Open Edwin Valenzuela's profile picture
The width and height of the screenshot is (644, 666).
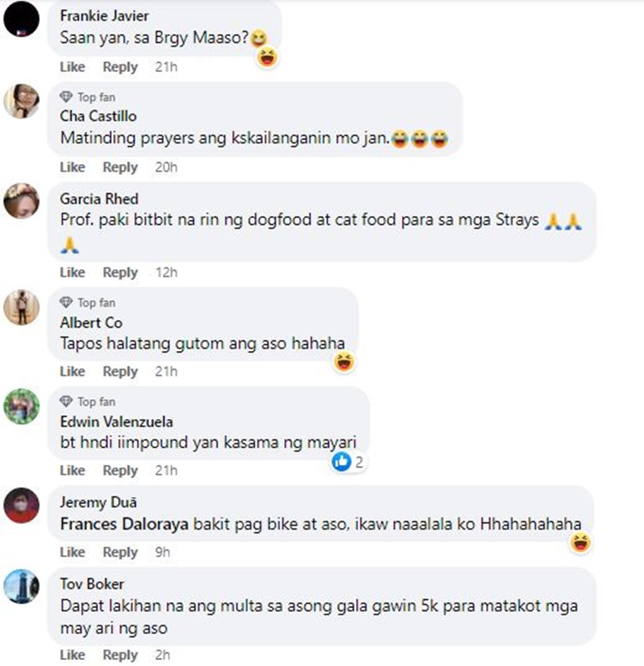click(x=21, y=407)
